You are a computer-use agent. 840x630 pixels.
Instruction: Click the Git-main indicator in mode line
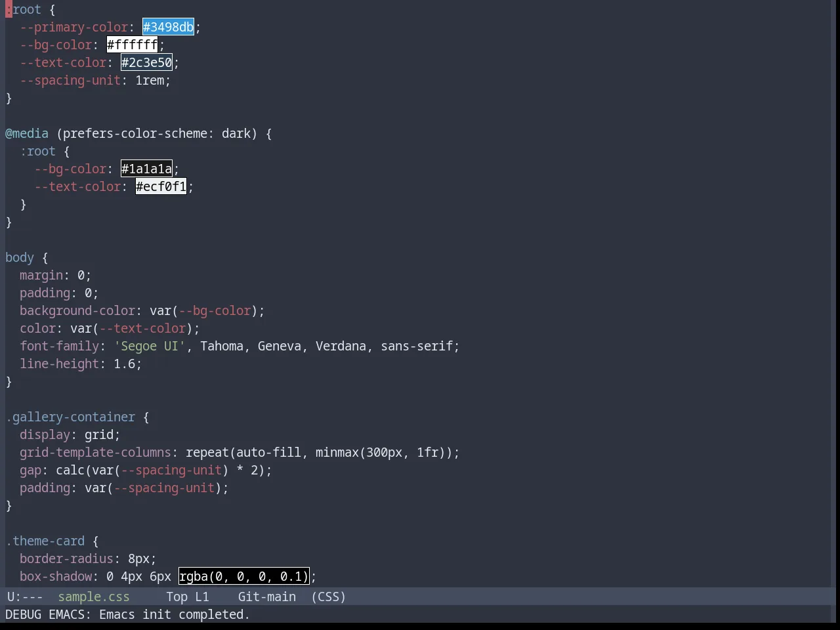[x=266, y=597]
